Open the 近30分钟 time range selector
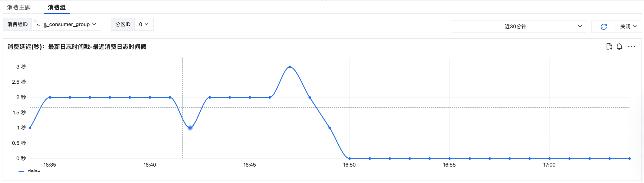Viewport: 644px width, 183px height. point(519,26)
